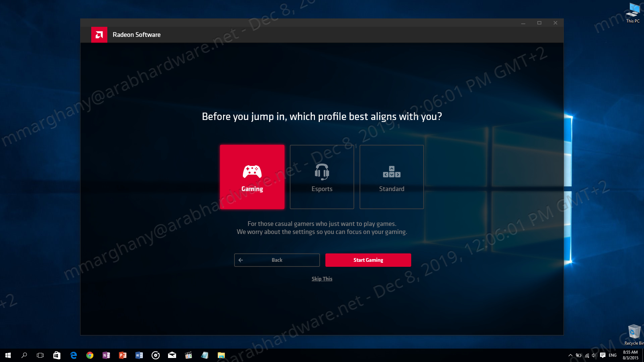Image resolution: width=644 pixels, height=362 pixels.
Task: Minimize the Radeon Software window
Action: click(x=523, y=23)
